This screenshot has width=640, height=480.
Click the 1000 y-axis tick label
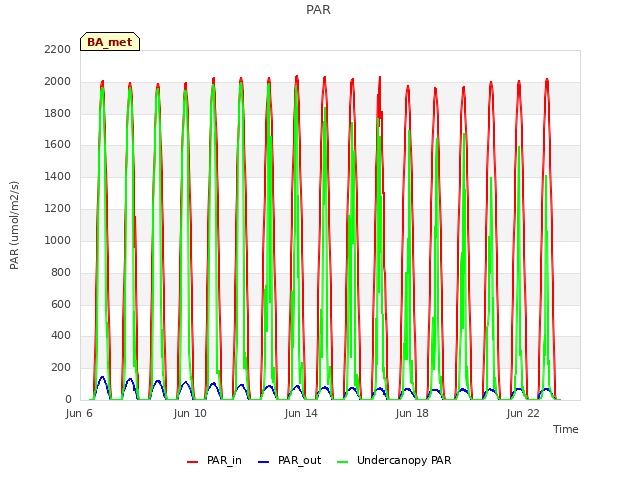point(58,240)
